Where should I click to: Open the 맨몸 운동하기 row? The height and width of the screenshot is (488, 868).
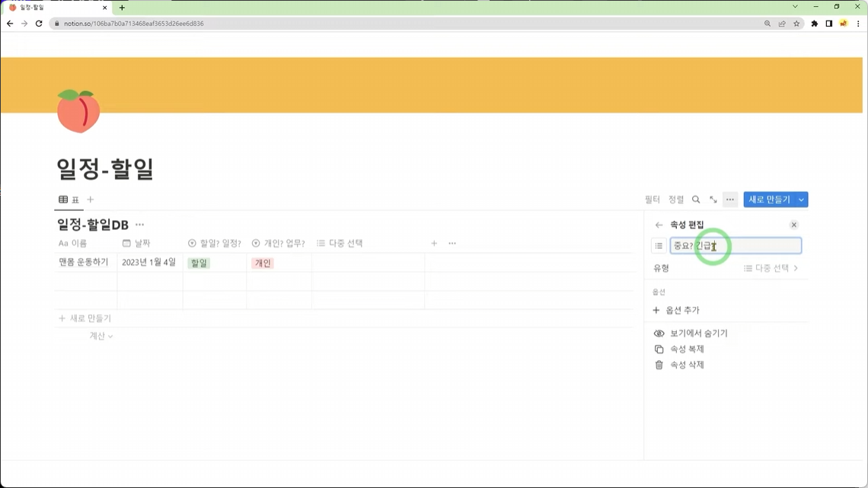84,262
